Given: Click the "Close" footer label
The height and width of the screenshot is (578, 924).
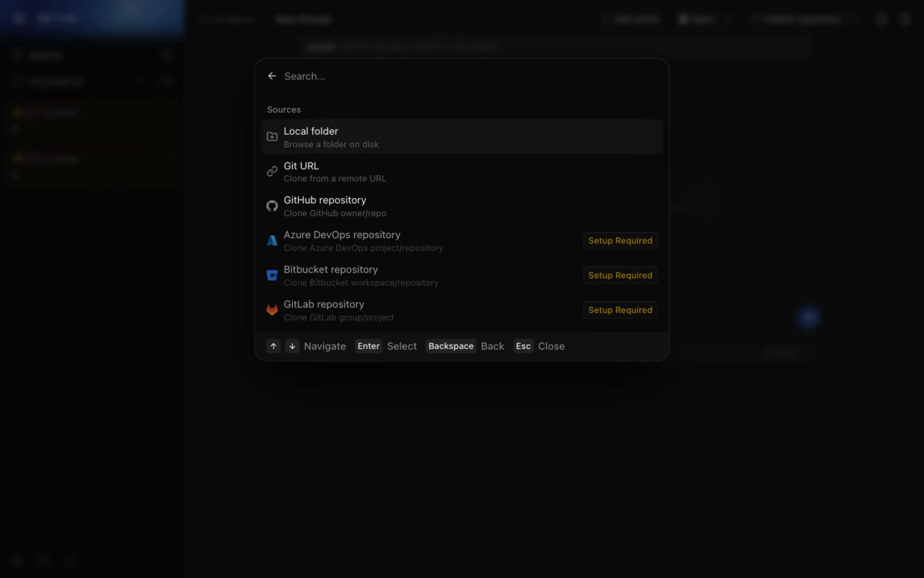Looking at the screenshot, I should (552, 346).
